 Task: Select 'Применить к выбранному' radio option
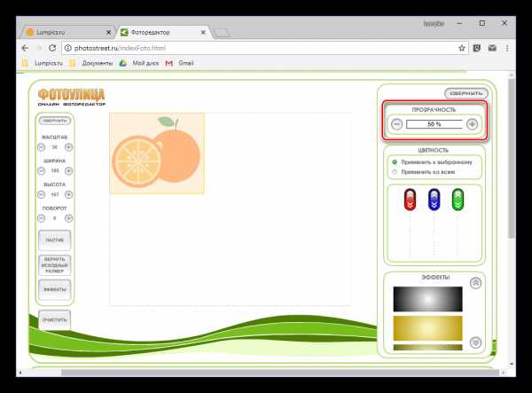(395, 162)
